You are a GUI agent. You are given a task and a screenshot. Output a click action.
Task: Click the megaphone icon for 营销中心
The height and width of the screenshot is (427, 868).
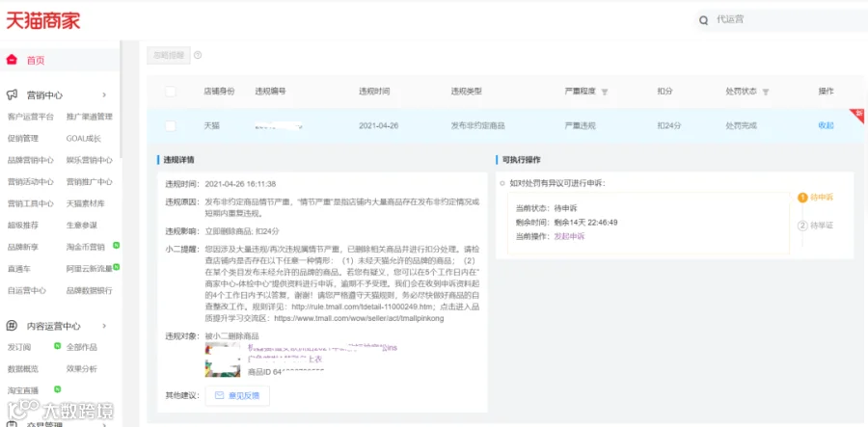(x=13, y=94)
